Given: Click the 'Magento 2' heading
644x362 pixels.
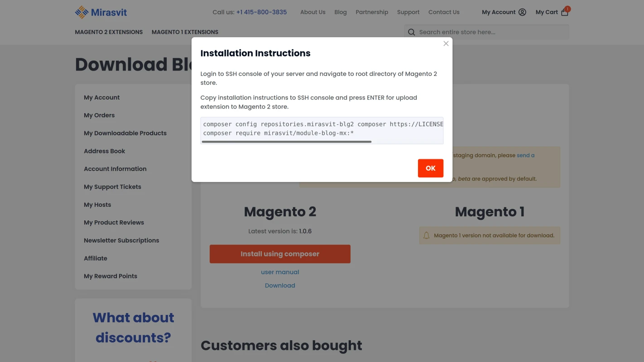Looking at the screenshot, I should click(280, 212).
